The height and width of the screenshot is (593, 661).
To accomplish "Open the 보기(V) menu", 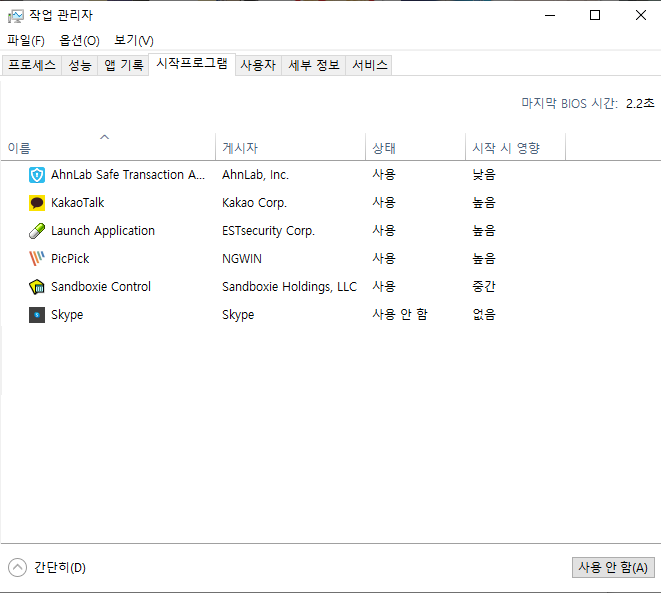I will (x=133, y=40).
